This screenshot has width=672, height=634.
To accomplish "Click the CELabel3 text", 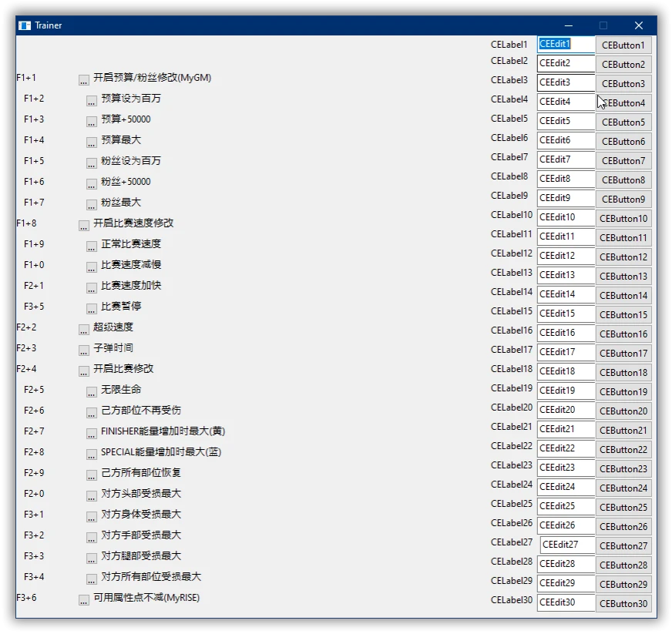I will click(x=509, y=80).
